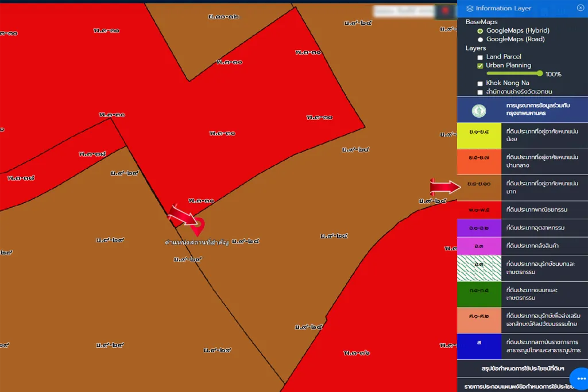
Task: Select GoogleMaps (Hybrid) basemap
Action: 480,31
